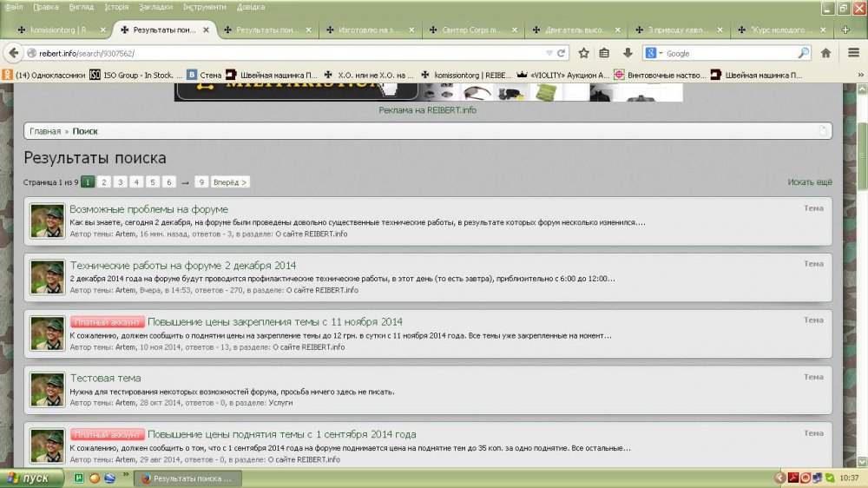Screen dimensions: 868x488
Task: Click the Firefox home icon
Action: pos(826,53)
